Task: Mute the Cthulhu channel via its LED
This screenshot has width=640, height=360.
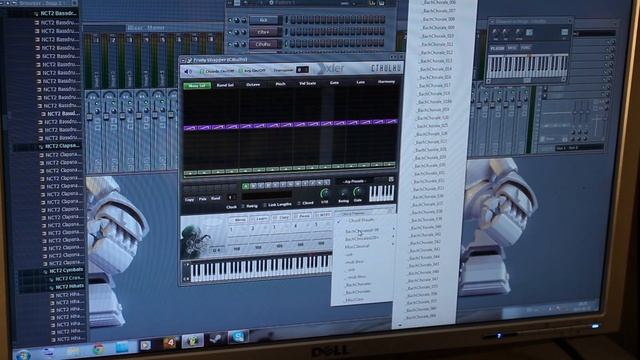Action: tap(230, 44)
